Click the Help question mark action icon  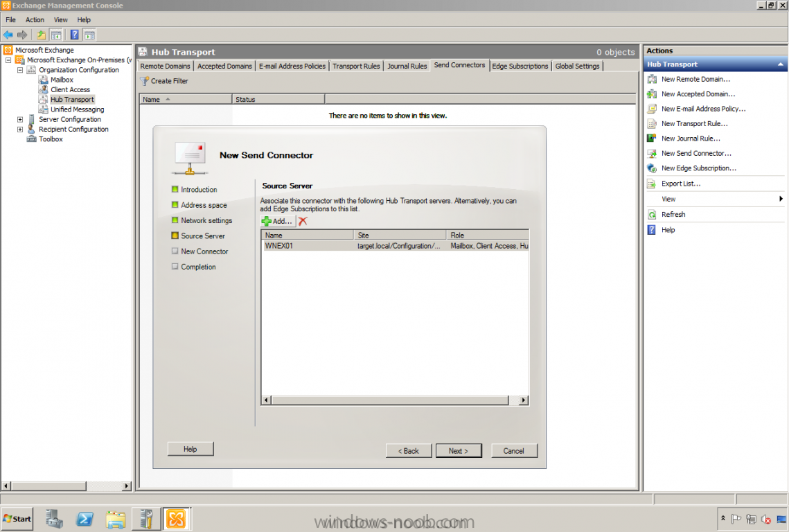click(652, 230)
